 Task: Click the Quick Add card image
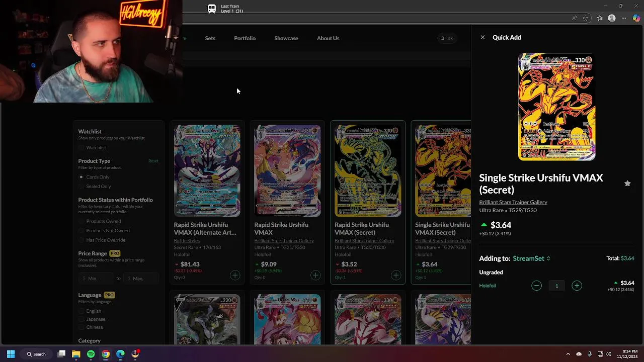coord(557,107)
